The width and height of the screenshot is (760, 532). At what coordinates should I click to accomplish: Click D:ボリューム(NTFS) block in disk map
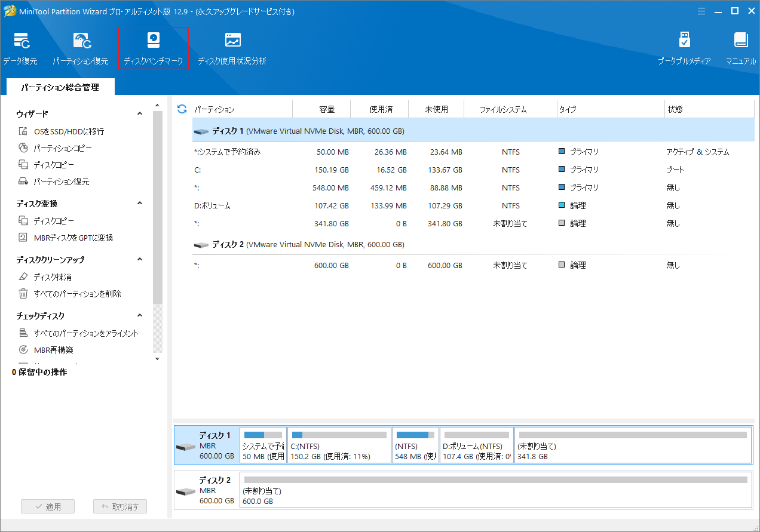coord(477,445)
